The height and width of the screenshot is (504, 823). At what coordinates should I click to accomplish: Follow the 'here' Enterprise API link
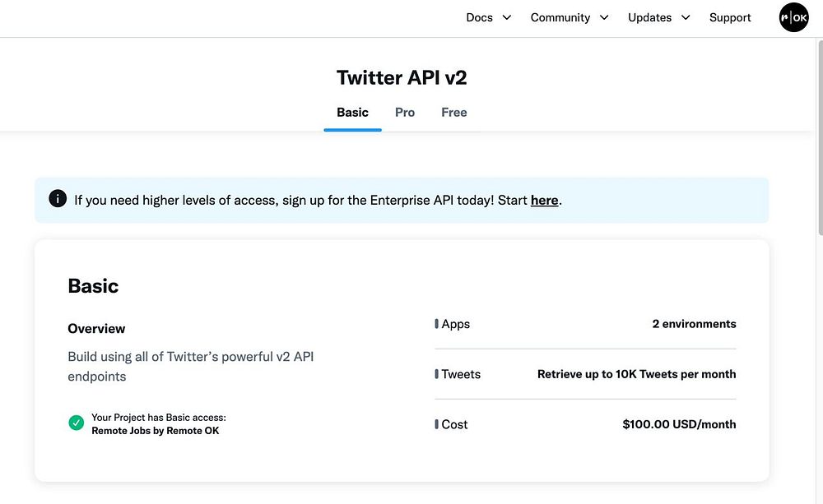tap(544, 200)
